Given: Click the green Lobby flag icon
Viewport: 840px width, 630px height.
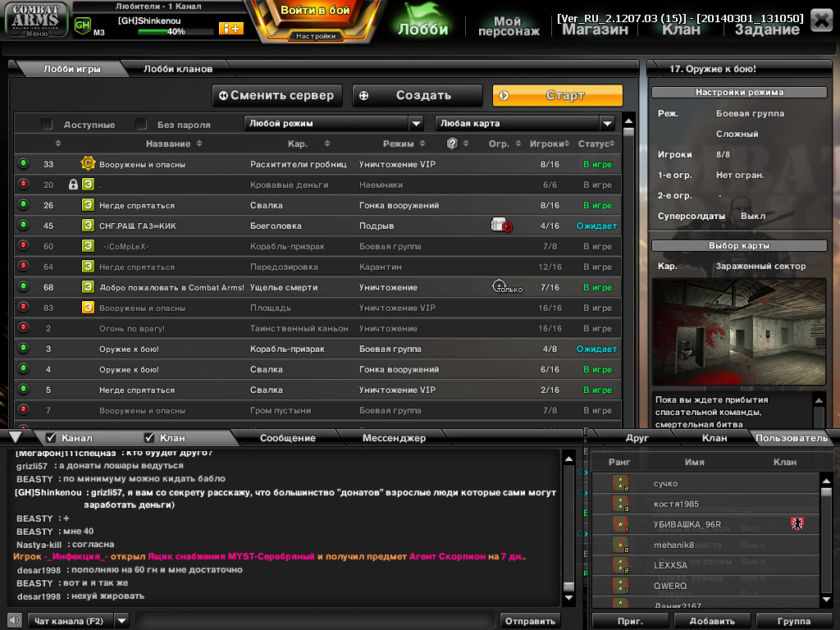Looking at the screenshot, I should (422, 20).
